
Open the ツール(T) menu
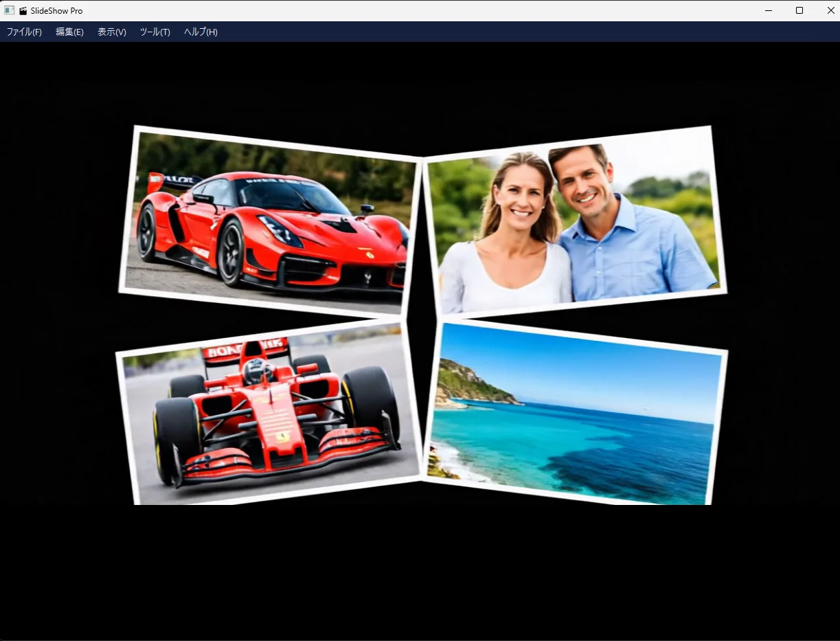[155, 32]
